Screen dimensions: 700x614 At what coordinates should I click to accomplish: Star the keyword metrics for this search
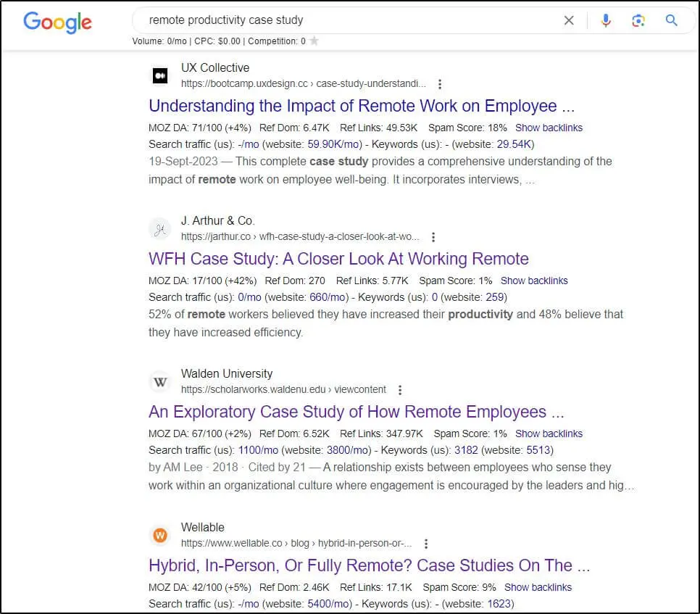[x=314, y=41]
